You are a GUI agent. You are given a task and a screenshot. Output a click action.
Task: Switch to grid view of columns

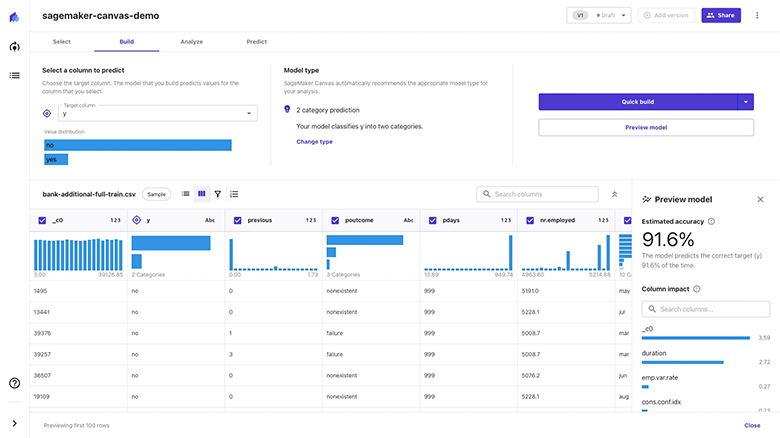(x=201, y=194)
